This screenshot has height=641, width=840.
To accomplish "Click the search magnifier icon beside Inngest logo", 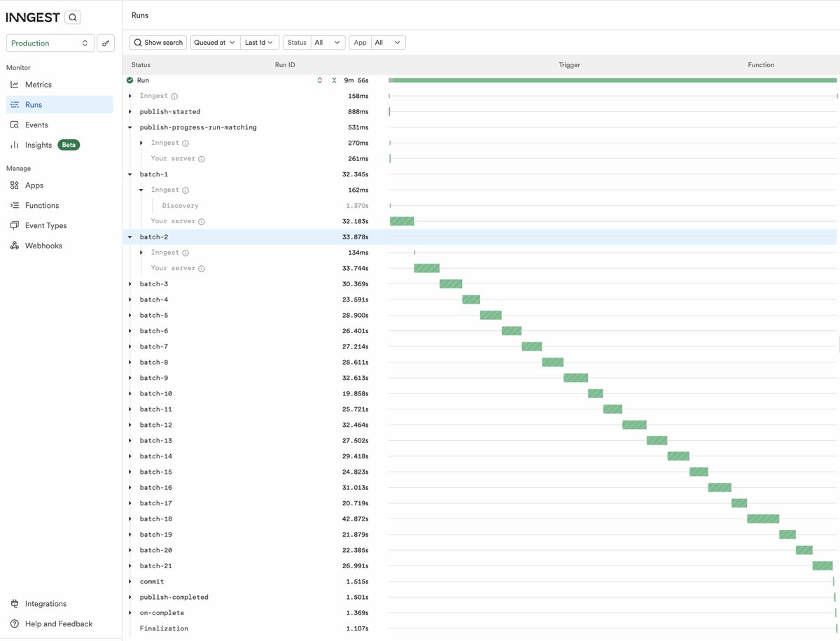I will [73, 17].
